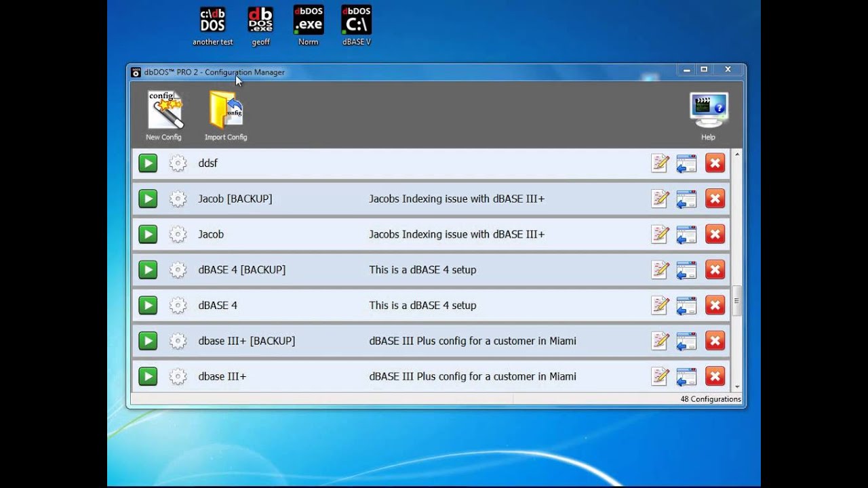
Task: Click the description of Jacob [BACKUP]
Action: coord(457,199)
